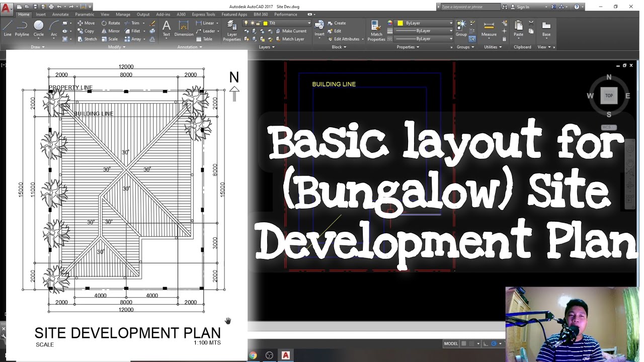
Task: Launch the Match Properties tool
Action: 376,31
